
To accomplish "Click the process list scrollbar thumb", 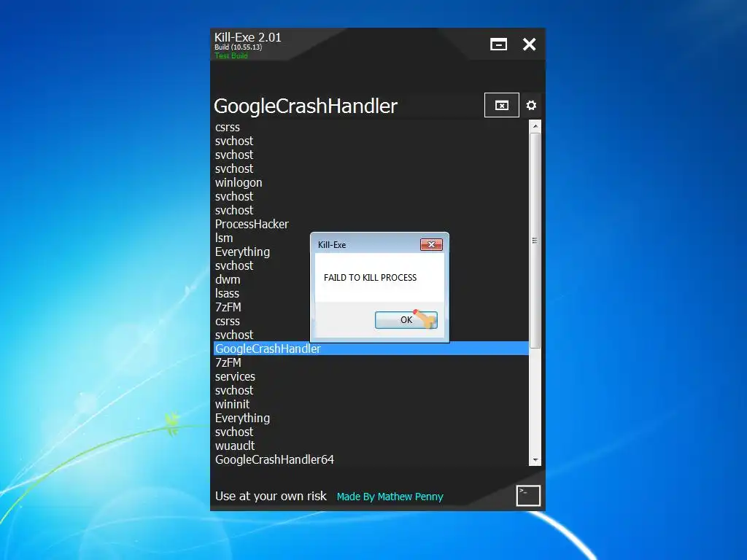I will click(535, 241).
